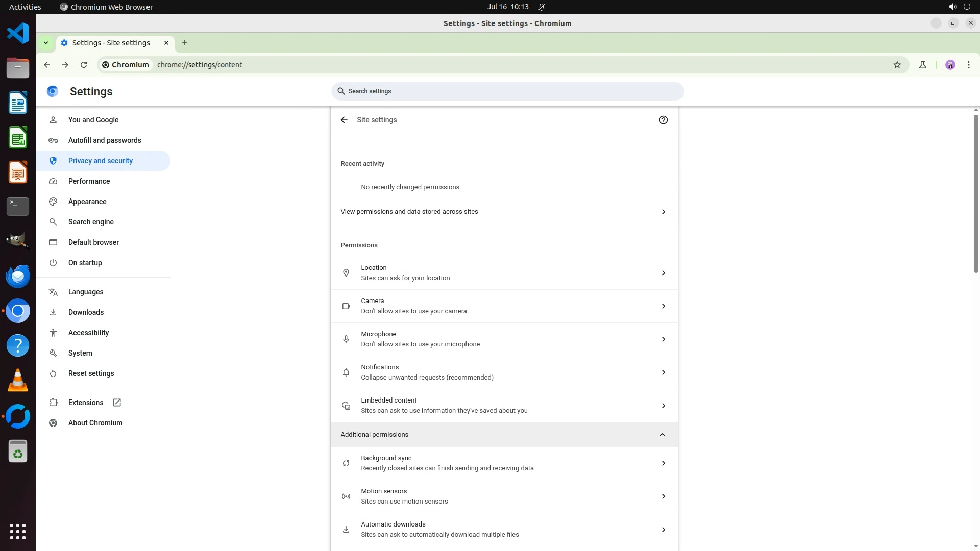
Task: Open the Chromium three-dot menu
Action: (x=968, y=65)
